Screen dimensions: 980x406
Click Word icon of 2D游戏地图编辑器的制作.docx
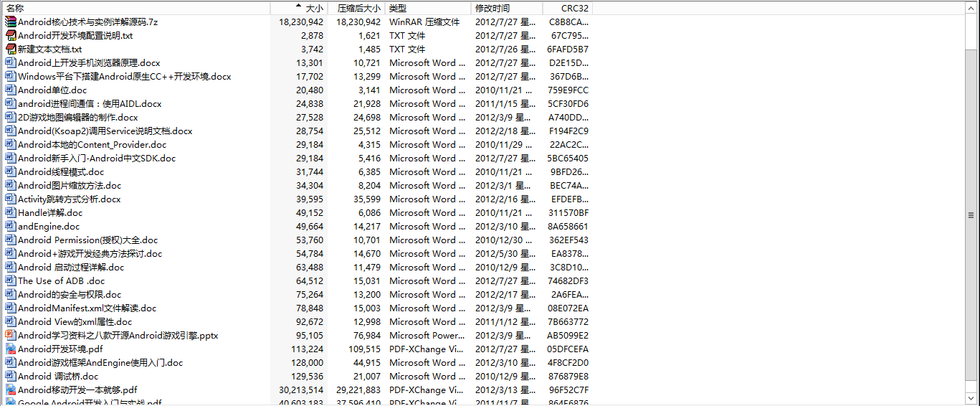[11, 117]
